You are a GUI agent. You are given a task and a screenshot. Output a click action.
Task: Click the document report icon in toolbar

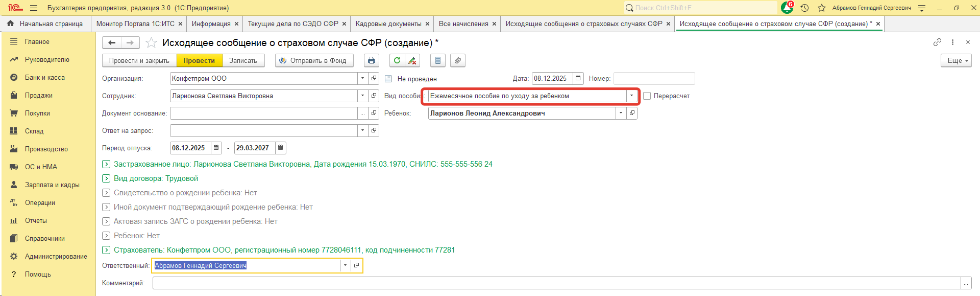pyautogui.click(x=437, y=60)
